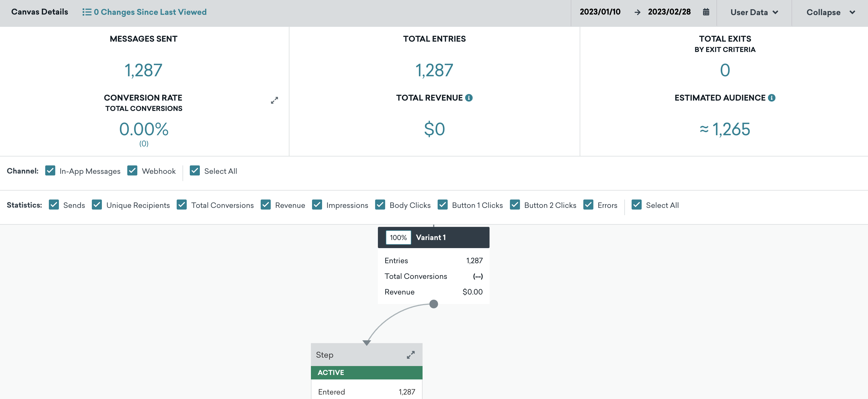Viewport: 868px width, 399px height.
Task: Open 0 Changes Since Last Viewed link
Action: click(x=150, y=12)
